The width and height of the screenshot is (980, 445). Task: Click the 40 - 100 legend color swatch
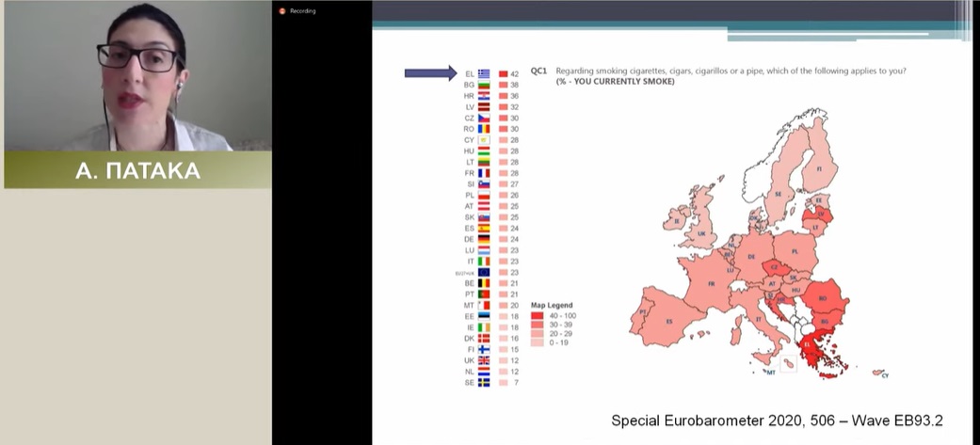tap(537, 315)
